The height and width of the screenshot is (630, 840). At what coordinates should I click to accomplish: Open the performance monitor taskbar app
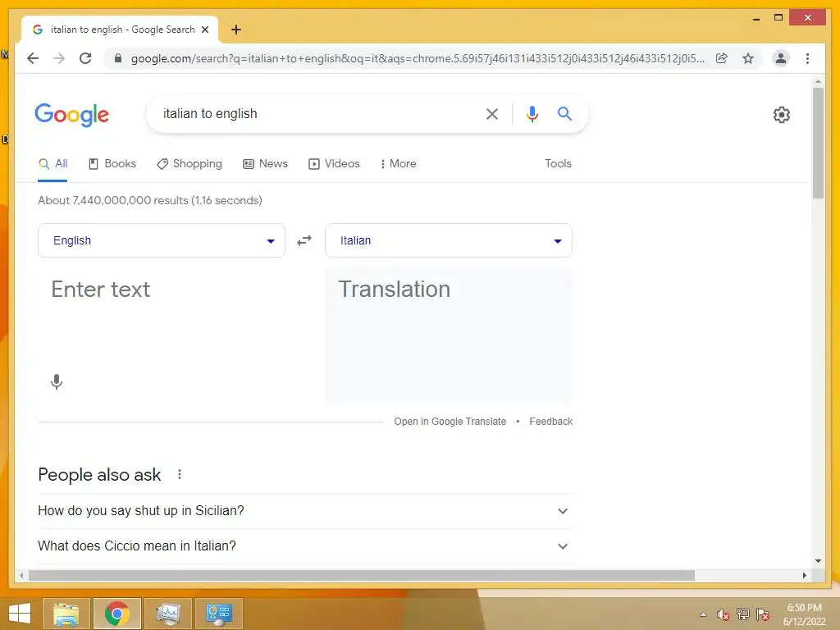coord(167,614)
